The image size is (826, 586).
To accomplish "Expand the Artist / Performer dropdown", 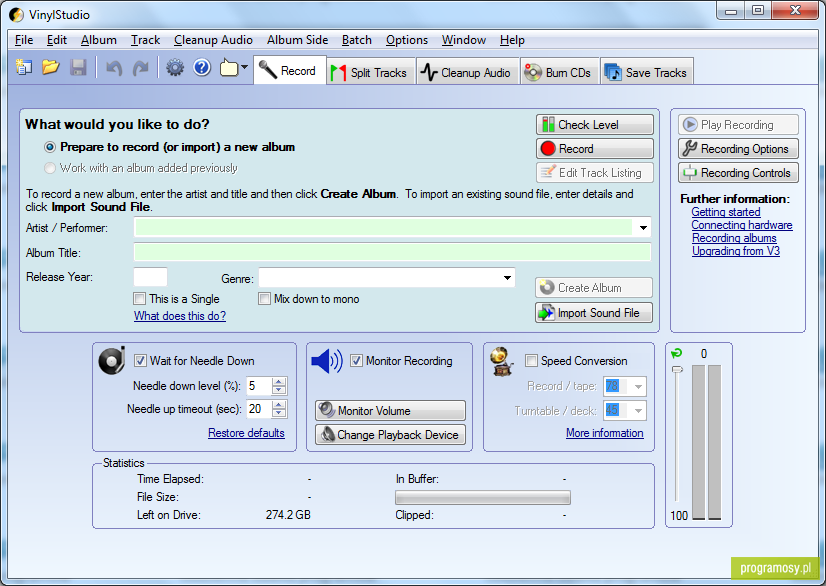I will click(643, 228).
